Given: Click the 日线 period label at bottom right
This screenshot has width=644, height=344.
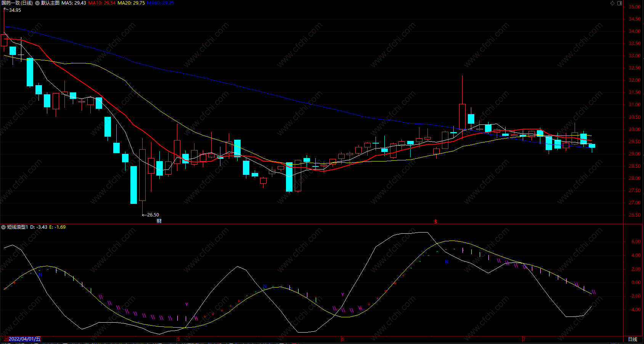Looking at the screenshot, I should click(633, 339).
